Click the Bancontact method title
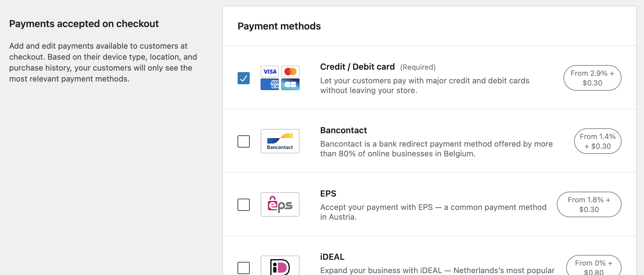Viewport: 644px width, 275px height. point(344,130)
